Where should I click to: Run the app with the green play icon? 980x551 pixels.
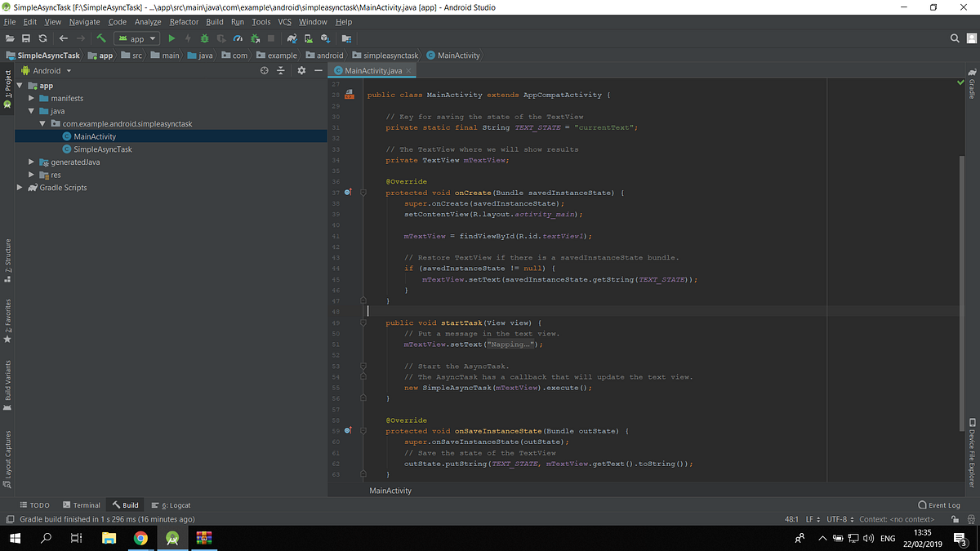tap(171, 38)
